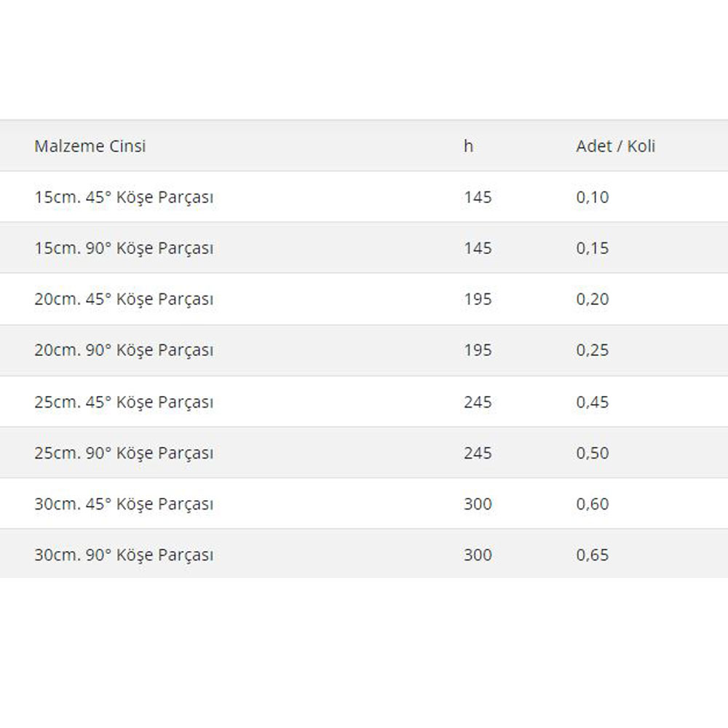The image size is (728, 728).
Task: Select the 30cm. 90° Köşe Parçası row
Action: 364,554
